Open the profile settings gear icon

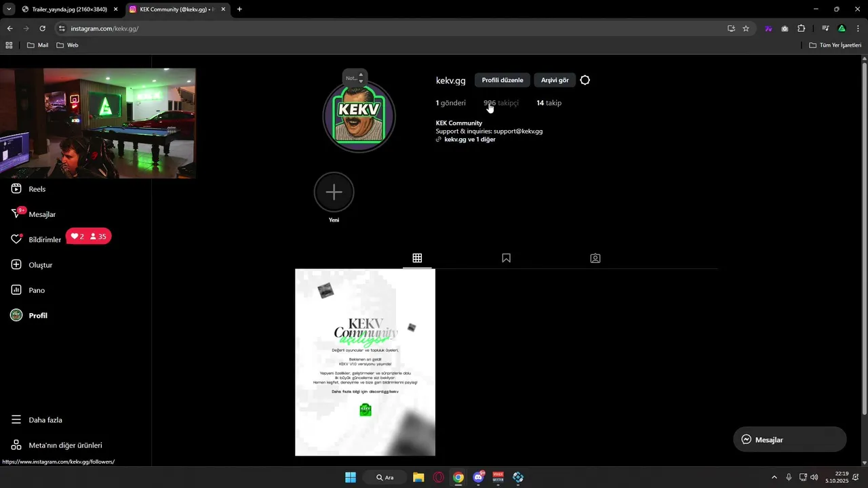coord(585,80)
